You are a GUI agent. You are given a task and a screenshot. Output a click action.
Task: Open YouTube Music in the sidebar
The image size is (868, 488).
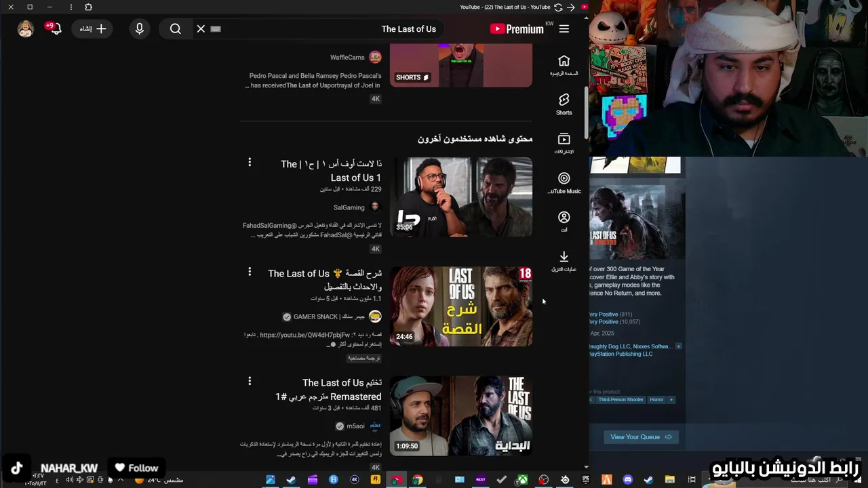(x=564, y=183)
